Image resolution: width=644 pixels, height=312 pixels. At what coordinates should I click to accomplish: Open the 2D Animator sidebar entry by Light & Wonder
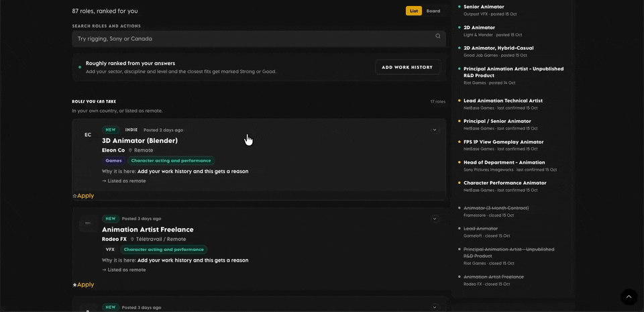[479, 28]
